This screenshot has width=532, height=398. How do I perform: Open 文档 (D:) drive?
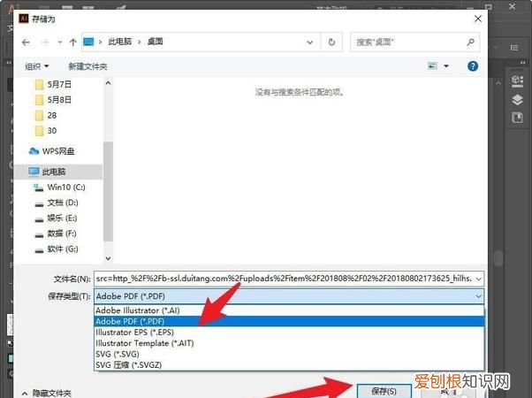(57, 203)
